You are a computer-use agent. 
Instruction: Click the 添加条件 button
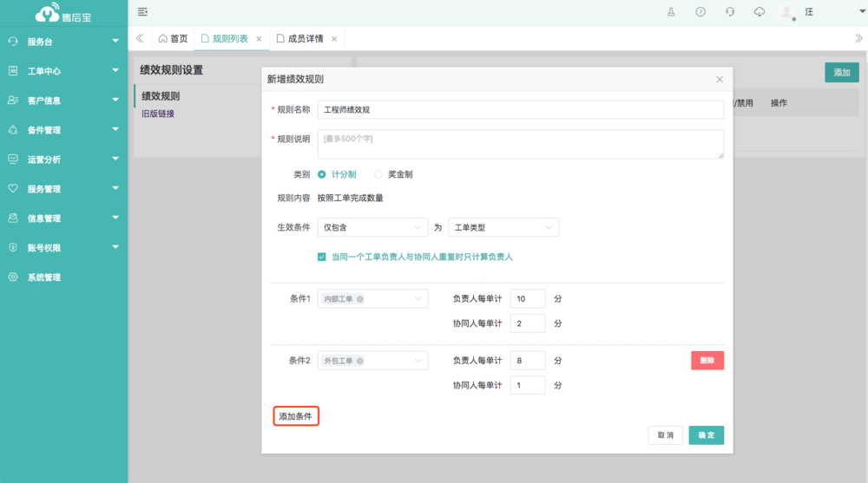coord(296,416)
